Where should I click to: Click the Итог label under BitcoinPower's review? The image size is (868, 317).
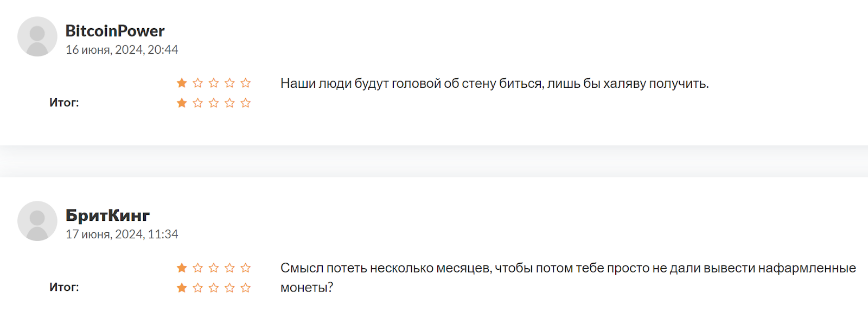click(x=64, y=103)
